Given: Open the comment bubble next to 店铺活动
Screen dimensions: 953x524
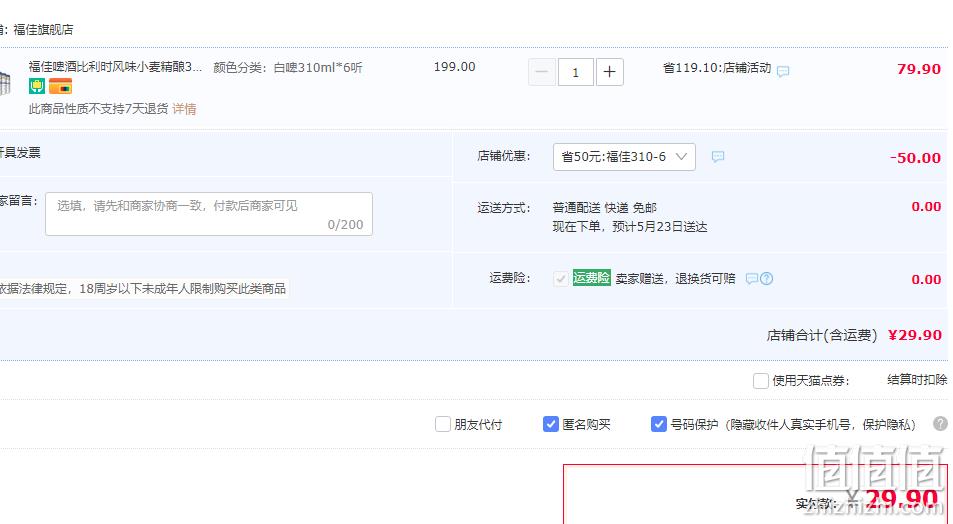Looking at the screenshot, I should coord(783,71).
